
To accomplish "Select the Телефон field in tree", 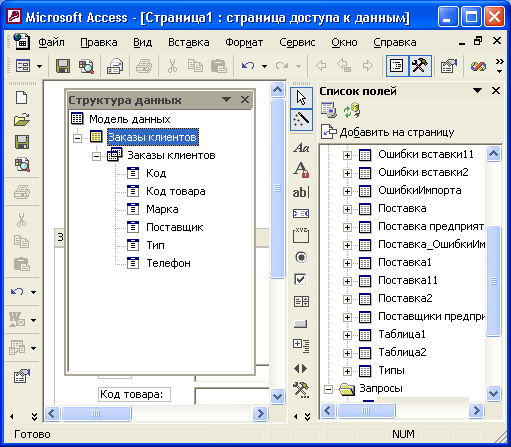I will (x=168, y=263).
